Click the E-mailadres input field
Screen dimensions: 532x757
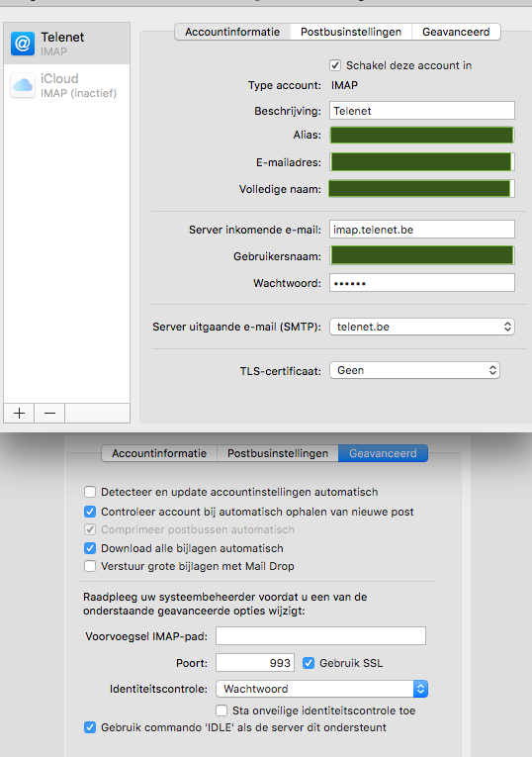pos(422,162)
